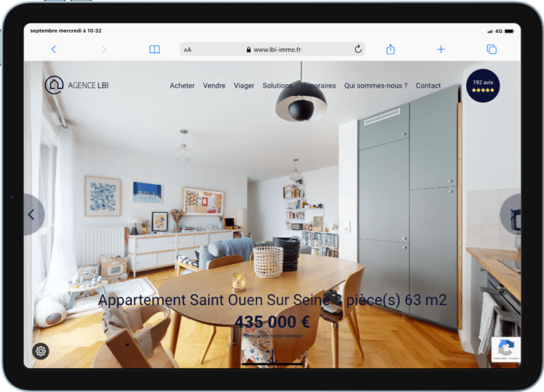Open the Contact page link
The height and width of the screenshot is (392, 544).
pyautogui.click(x=428, y=86)
